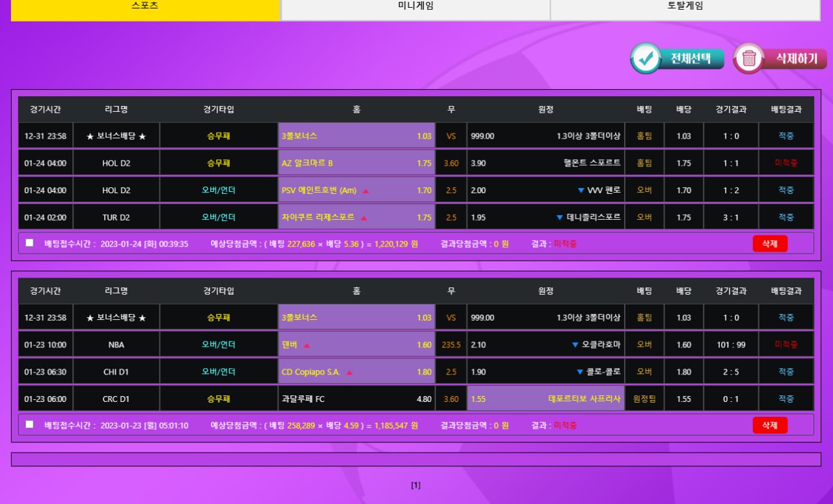The width and height of the screenshot is (833, 504).
Task: Open the 토탈게임 tab
Action: (x=685, y=7)
